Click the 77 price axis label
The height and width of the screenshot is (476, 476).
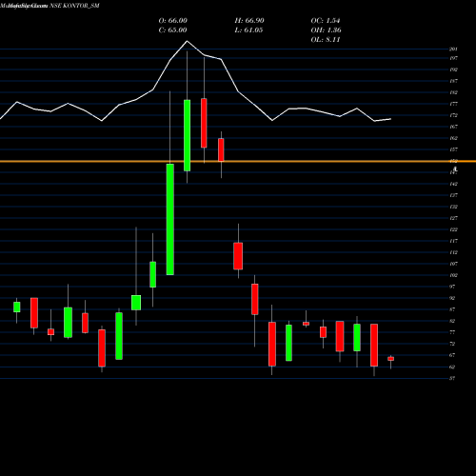click(452, 332)
